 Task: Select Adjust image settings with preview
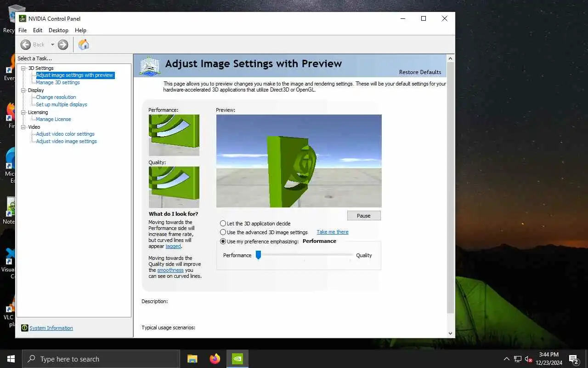click(x=74, y=75)
